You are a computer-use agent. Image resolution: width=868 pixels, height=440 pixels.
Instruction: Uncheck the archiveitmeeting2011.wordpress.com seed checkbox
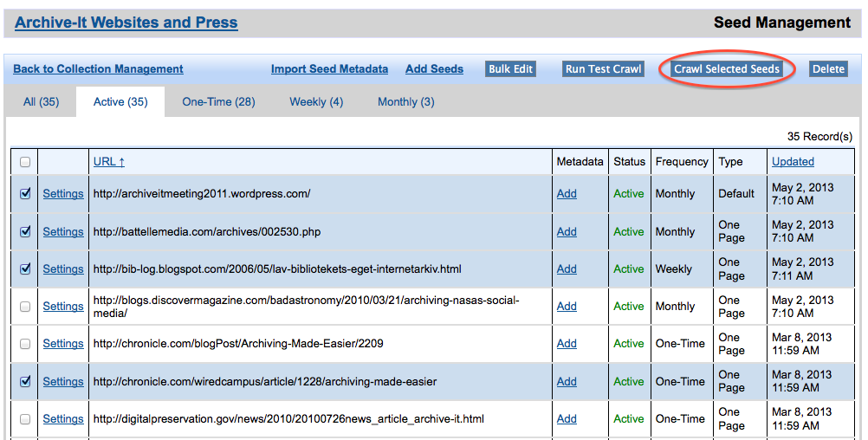(x=25, y=194)
